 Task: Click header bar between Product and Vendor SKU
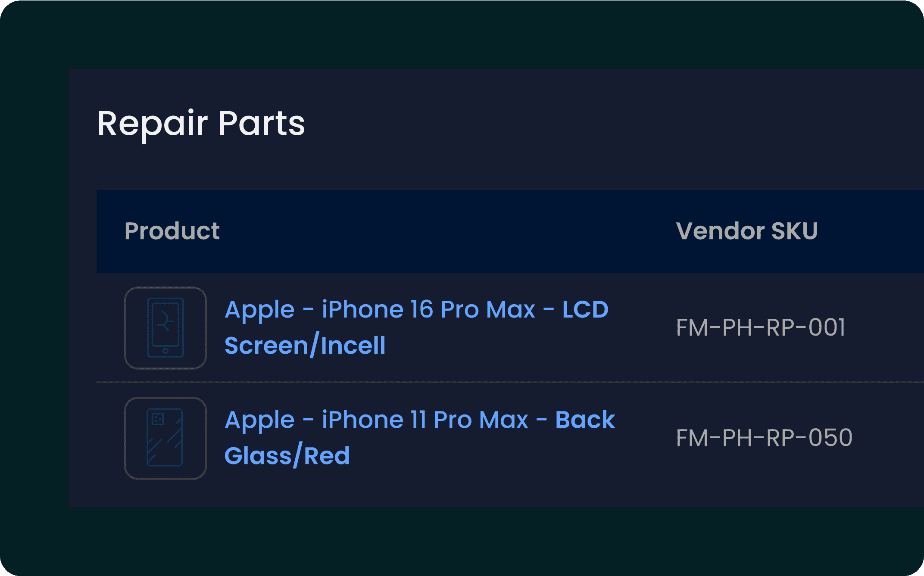point(448,231)
